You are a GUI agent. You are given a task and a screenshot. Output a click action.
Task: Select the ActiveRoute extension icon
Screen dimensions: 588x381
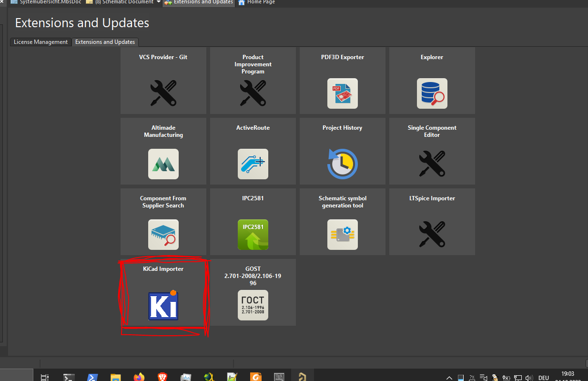pyautogui.click(x=253, y=164)
